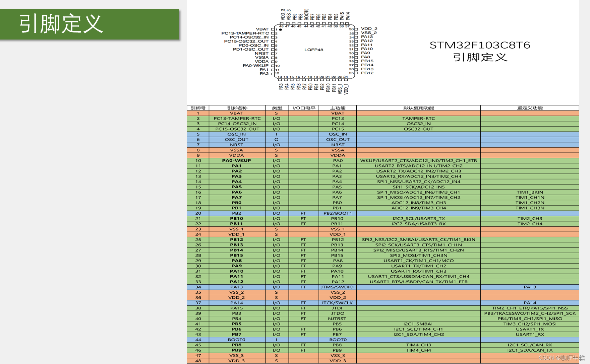Viewport: 590px width, 364px height.
Task: Click the pin 1 dot marker on chip
Action: coord(281,29)
